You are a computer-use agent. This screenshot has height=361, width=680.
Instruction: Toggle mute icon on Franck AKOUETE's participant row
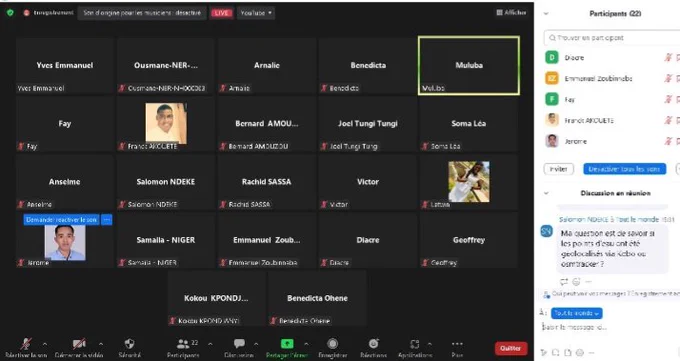668,120
